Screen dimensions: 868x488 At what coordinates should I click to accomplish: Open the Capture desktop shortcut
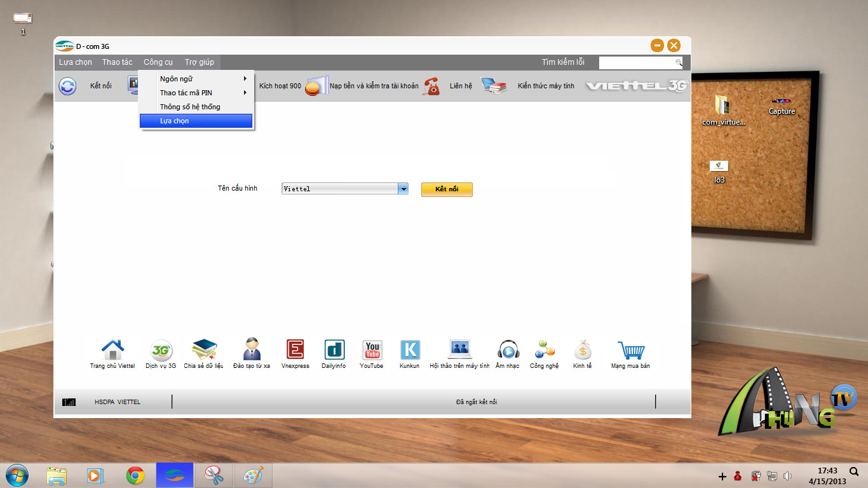click(782, 105)
